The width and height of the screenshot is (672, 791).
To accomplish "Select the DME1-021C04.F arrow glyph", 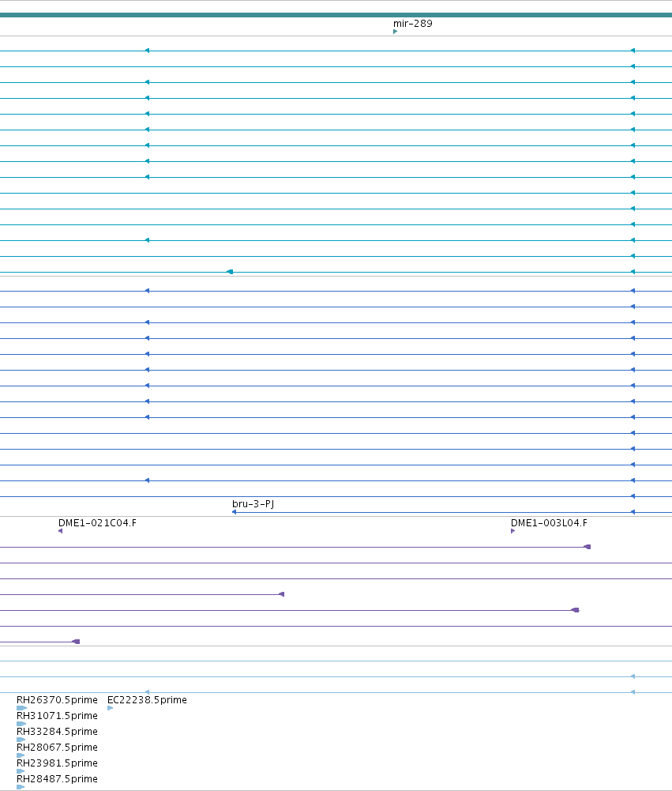I will (61, 531).
